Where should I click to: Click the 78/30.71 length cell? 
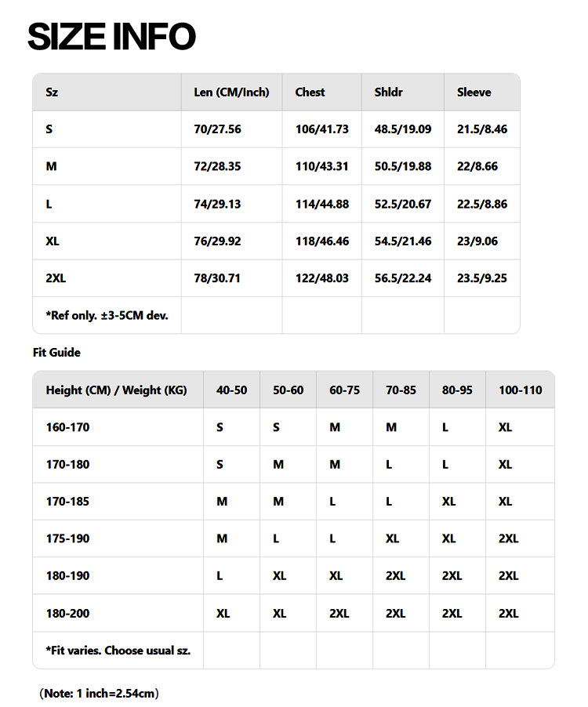tap(217, 278)
